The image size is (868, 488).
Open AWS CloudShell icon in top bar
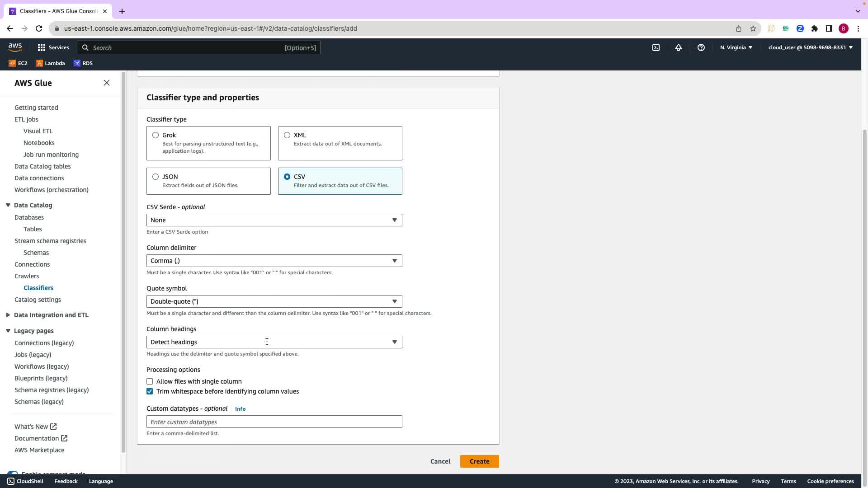pos(656,47)
